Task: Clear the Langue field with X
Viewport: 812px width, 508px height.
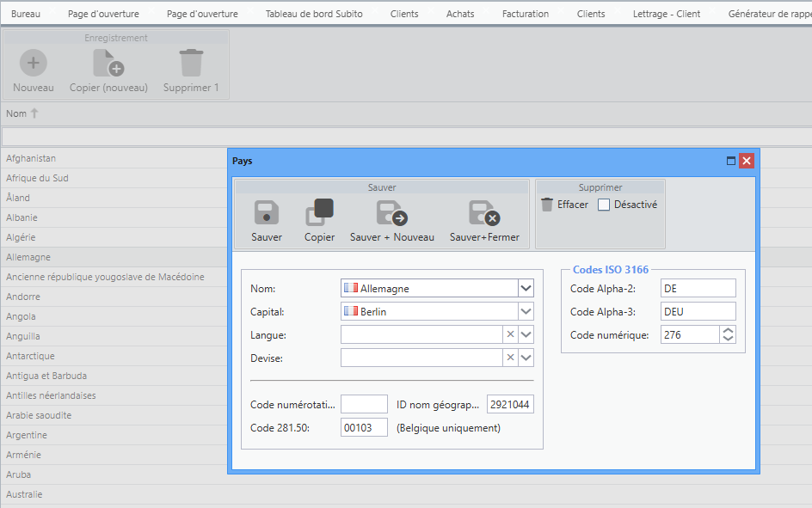Action: coord(510,334)
